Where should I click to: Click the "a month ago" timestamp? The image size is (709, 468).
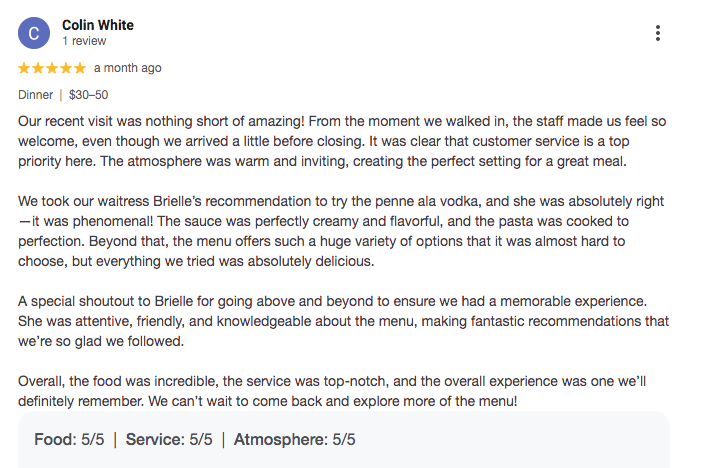[x=128, y=68]
